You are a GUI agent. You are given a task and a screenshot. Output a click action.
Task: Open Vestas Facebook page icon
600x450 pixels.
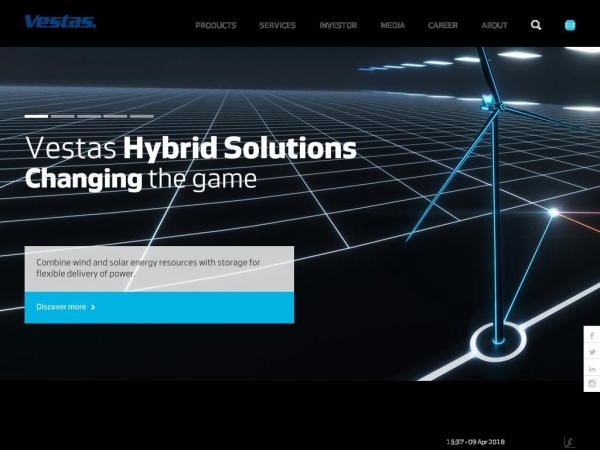pos(592,336)
